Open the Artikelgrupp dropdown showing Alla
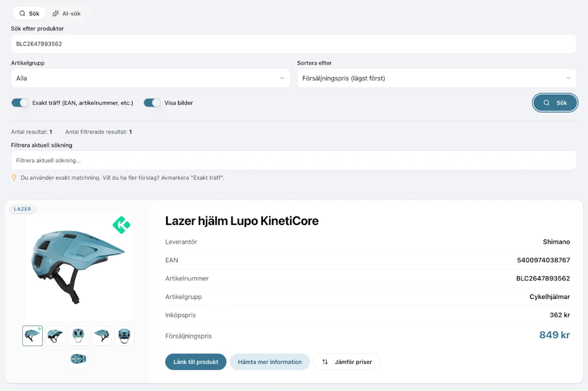 tap(150, 78)
